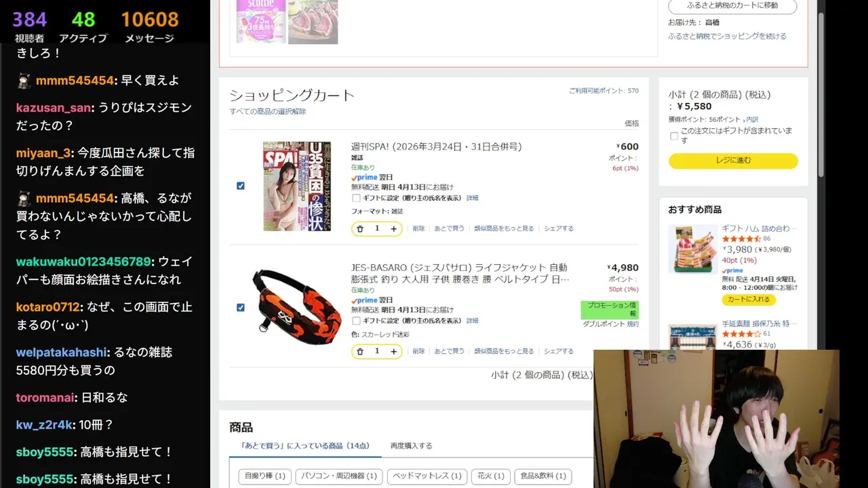
Task: Click trash icon for JES-BASARO life jacket quantity
Action: point(360,351)
